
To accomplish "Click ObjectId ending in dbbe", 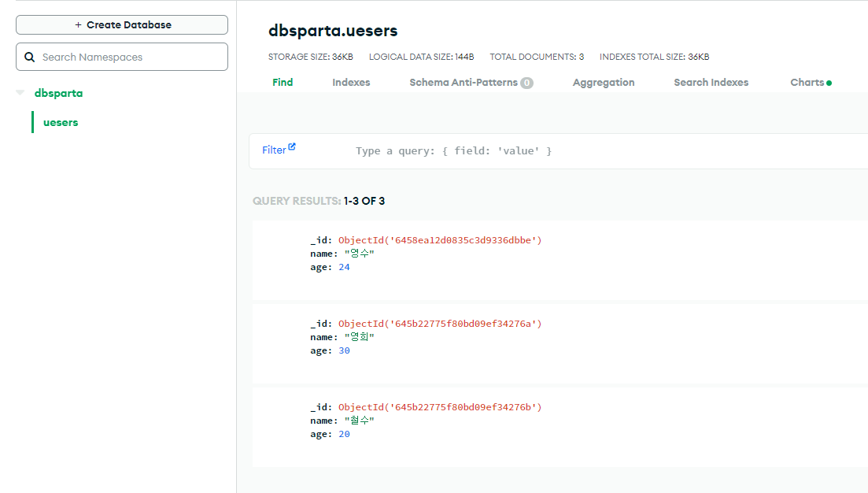I will click(x=440, y=240).
